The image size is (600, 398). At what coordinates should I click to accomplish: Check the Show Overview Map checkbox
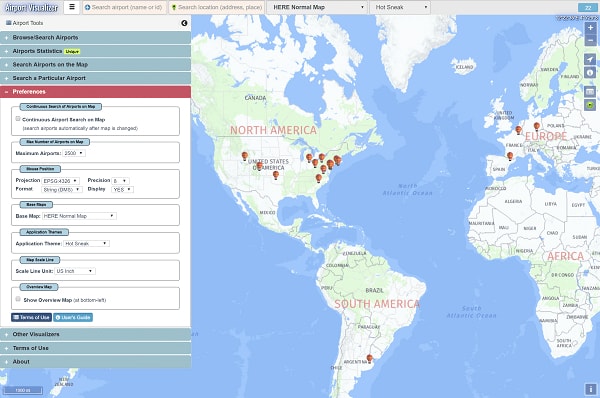(18, 299)
